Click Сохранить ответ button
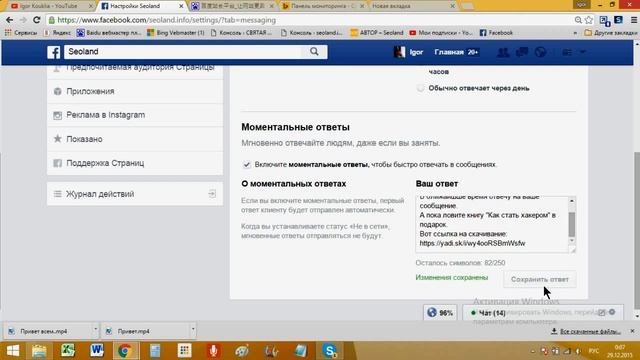 [x=540, y=280]
